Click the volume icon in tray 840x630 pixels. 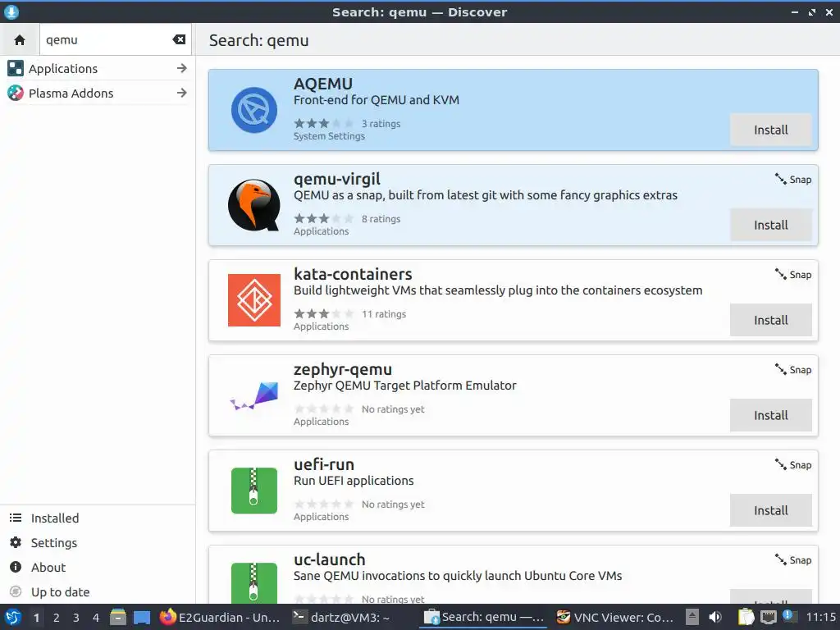[714, 618]
